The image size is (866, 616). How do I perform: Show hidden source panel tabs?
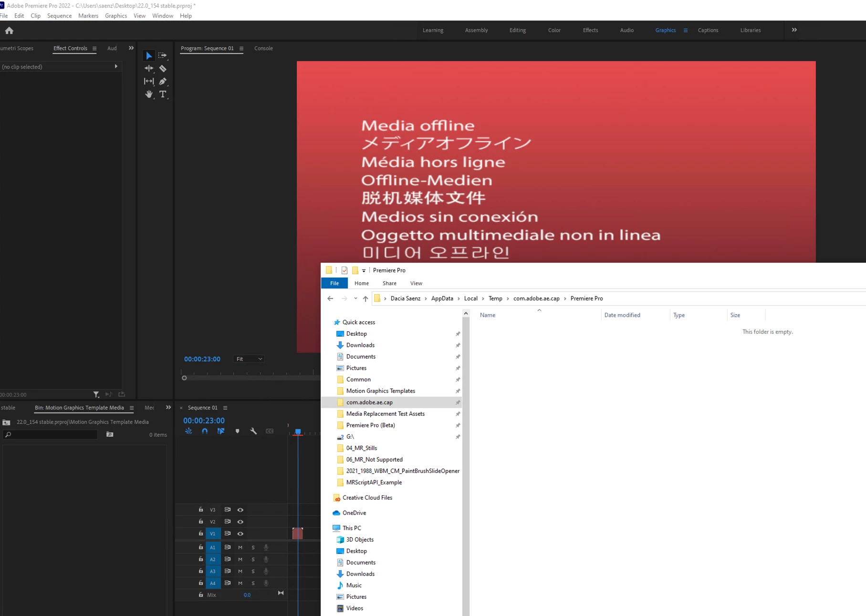tap(131, 48)
